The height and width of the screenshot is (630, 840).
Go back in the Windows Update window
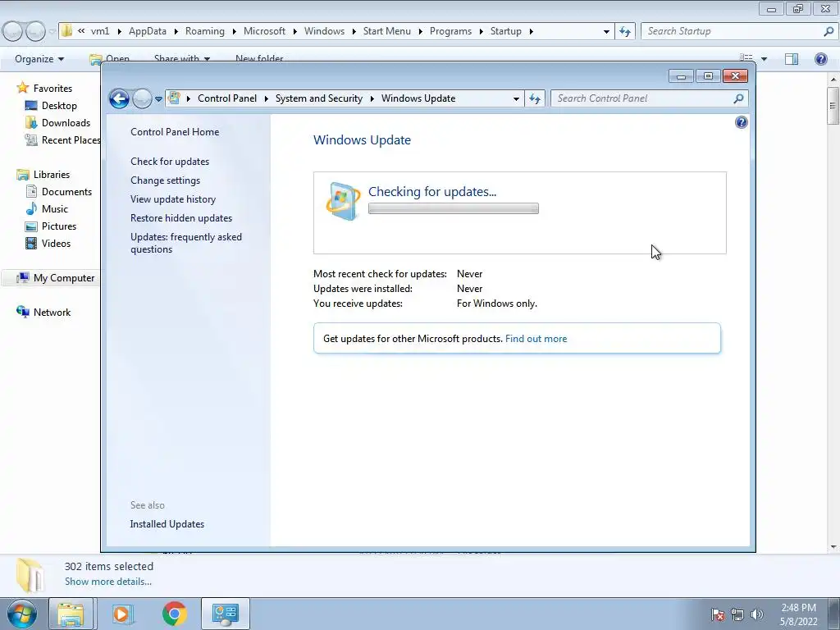coord(119,98)
